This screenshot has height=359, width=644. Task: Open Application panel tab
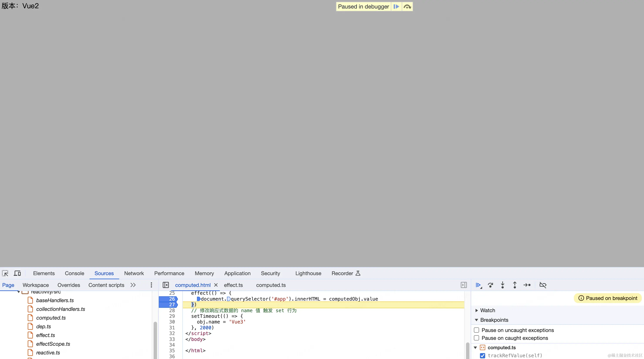coord(237,273)
